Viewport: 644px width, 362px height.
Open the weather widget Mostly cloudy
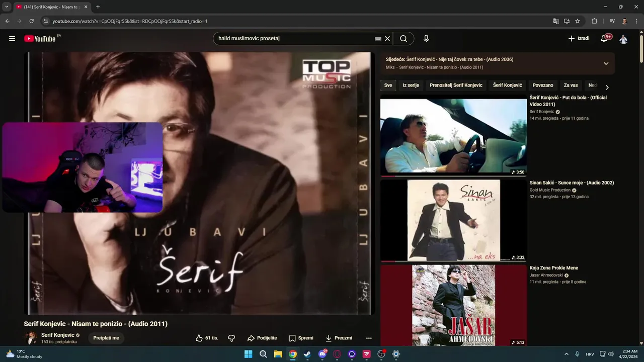pyautogui.click(x=24, y=354)
